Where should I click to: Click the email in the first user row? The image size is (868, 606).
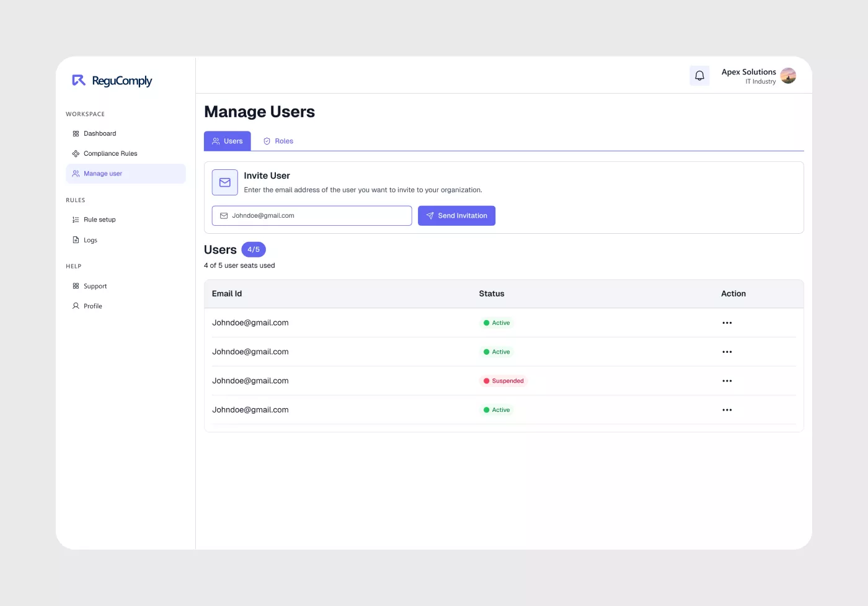click(x=250, y=323)
